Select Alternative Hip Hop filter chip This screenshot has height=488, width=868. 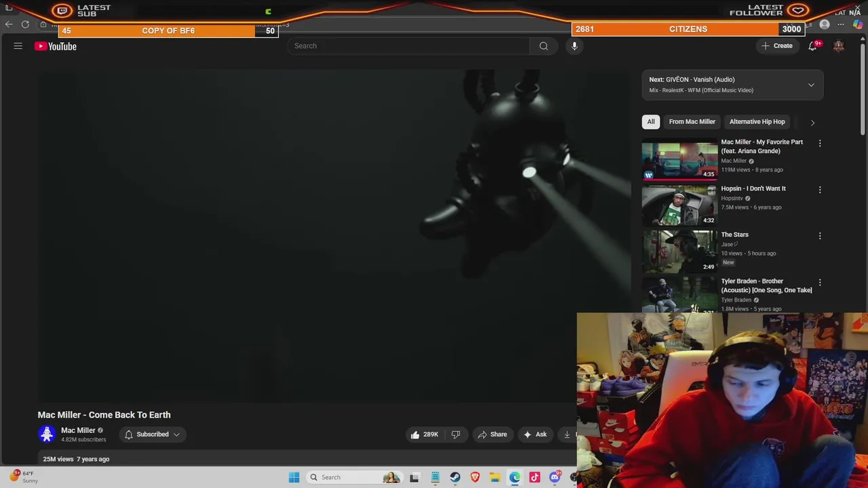(757, 122)
